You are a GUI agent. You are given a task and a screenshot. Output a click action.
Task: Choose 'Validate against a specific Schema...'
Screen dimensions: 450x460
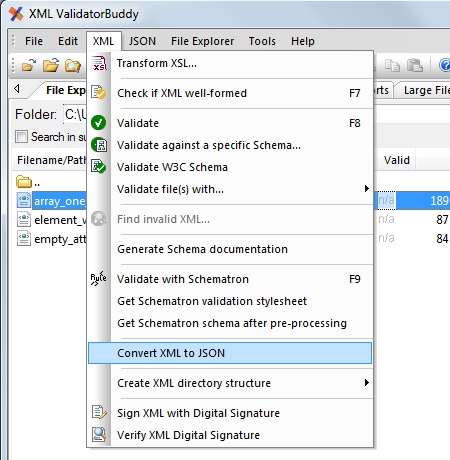click(x=230, y=145)
